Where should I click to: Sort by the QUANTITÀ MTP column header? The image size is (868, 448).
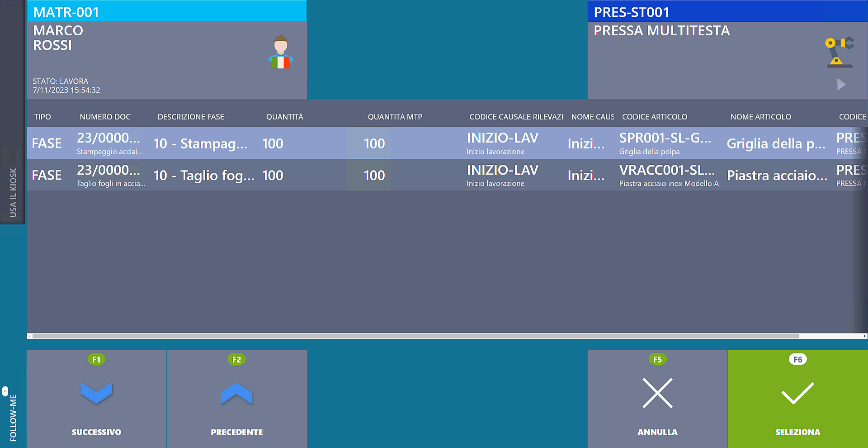click(x=395, y=117)
